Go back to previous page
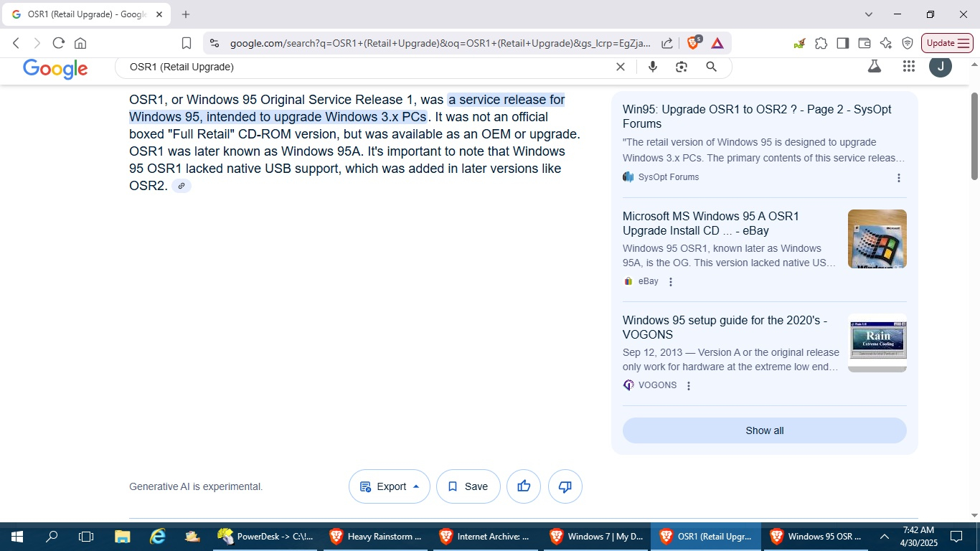This screenshot has width=980, height=551. tap(16, 43)
